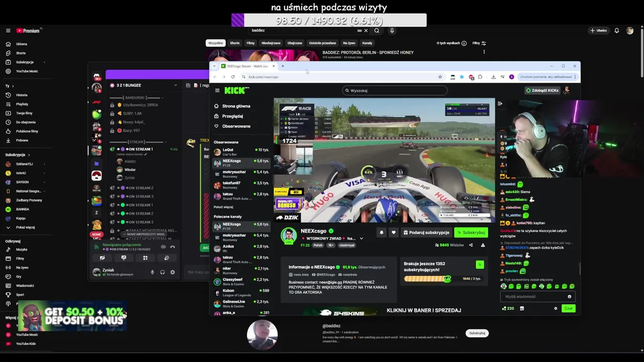The height and width of the screenshot is (362, 644).
Task: Click the Kick Wyszukaj search field
Action: (394, 90)
